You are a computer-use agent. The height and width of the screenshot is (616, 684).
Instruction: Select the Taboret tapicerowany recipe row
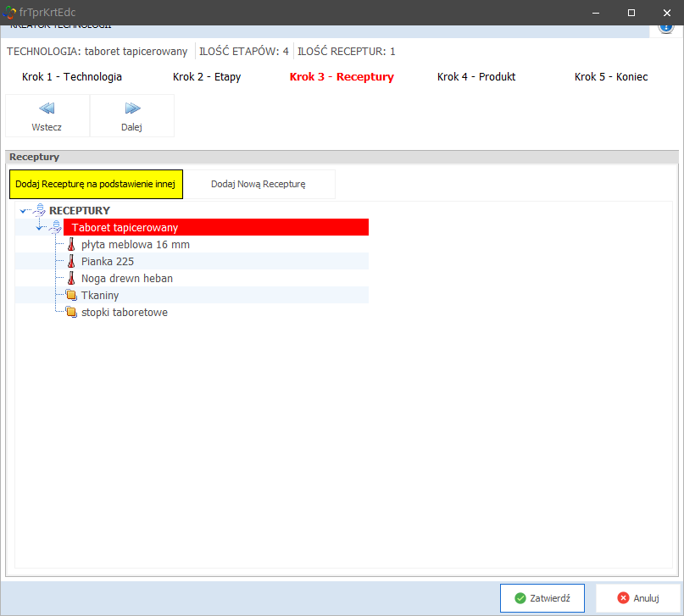pyautogui.click(x=215, y=227)
